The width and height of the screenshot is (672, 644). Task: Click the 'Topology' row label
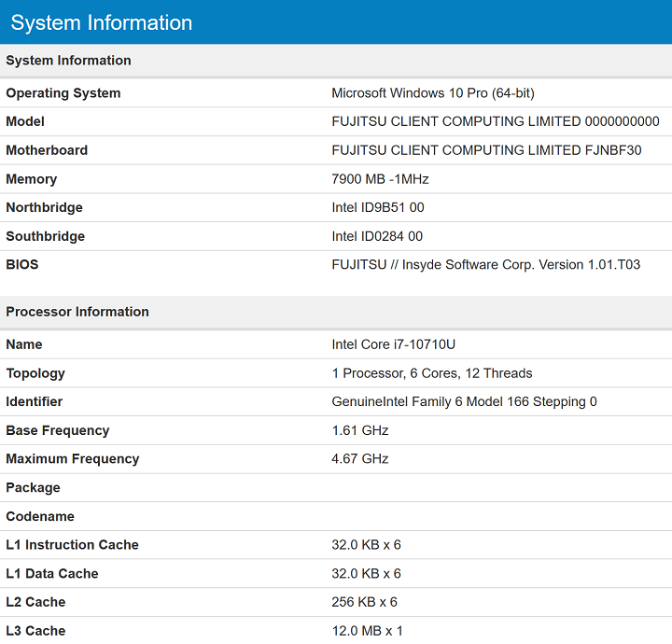[35, 373]
